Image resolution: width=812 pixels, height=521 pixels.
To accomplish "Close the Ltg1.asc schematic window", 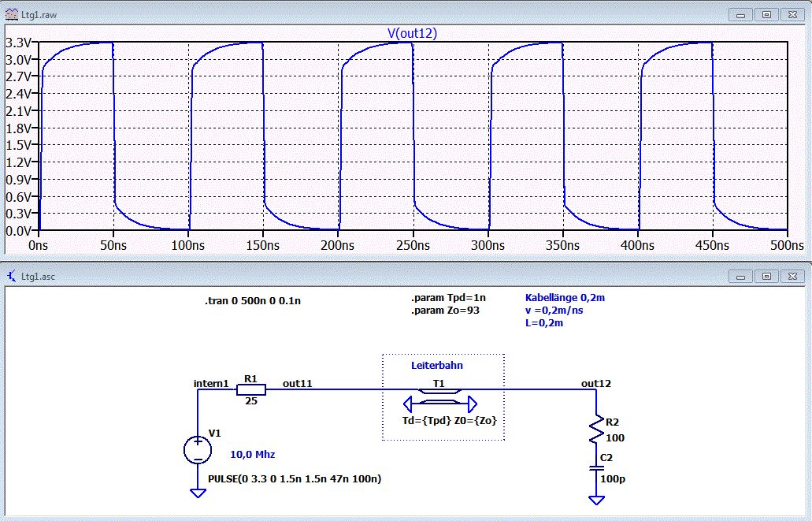I will [792, 277].
